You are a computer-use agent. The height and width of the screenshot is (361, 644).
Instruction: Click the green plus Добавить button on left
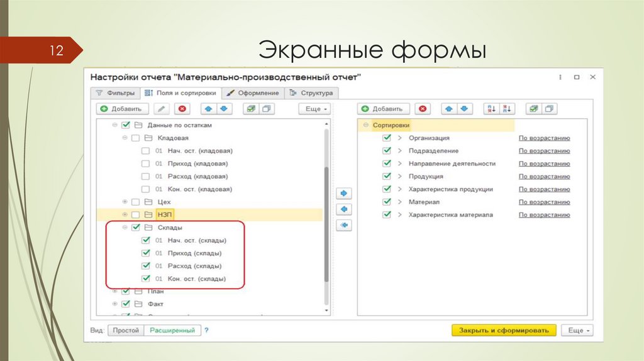(x=122, y=109)
